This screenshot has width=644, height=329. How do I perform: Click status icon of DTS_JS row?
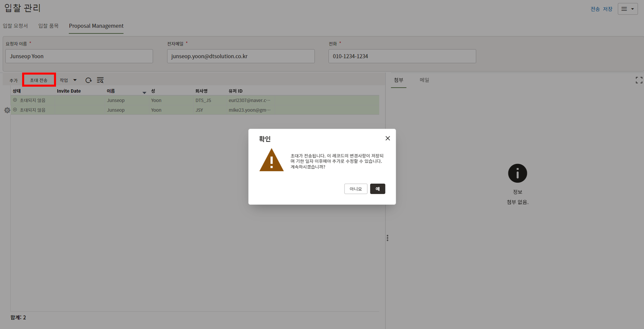[x=15, y=100]
